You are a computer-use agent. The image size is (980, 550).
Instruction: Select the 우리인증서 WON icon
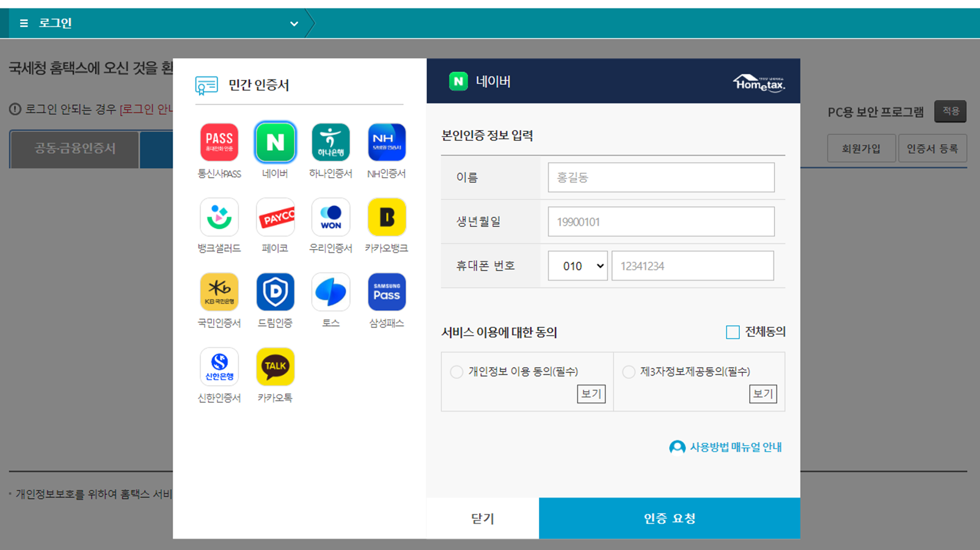(331, 217)
